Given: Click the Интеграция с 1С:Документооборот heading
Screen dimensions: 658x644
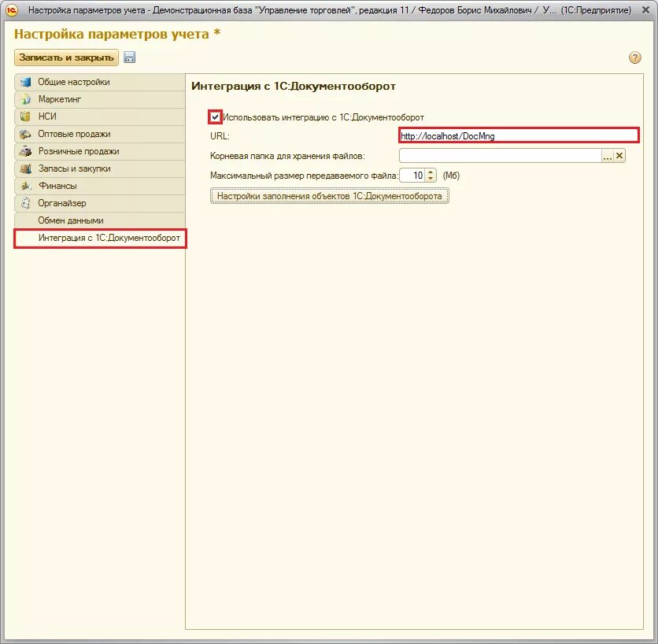Looking at the screenshot, I should 294,86.
